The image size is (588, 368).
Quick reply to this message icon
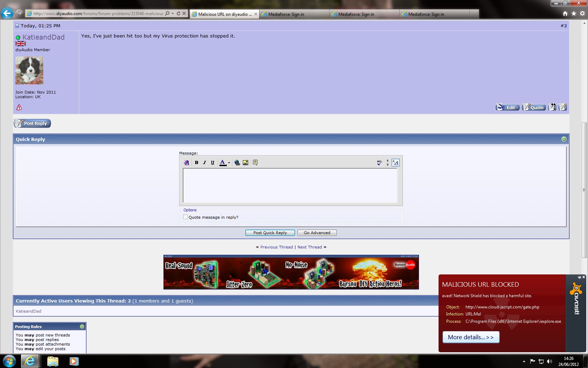(x=563, y=107)
